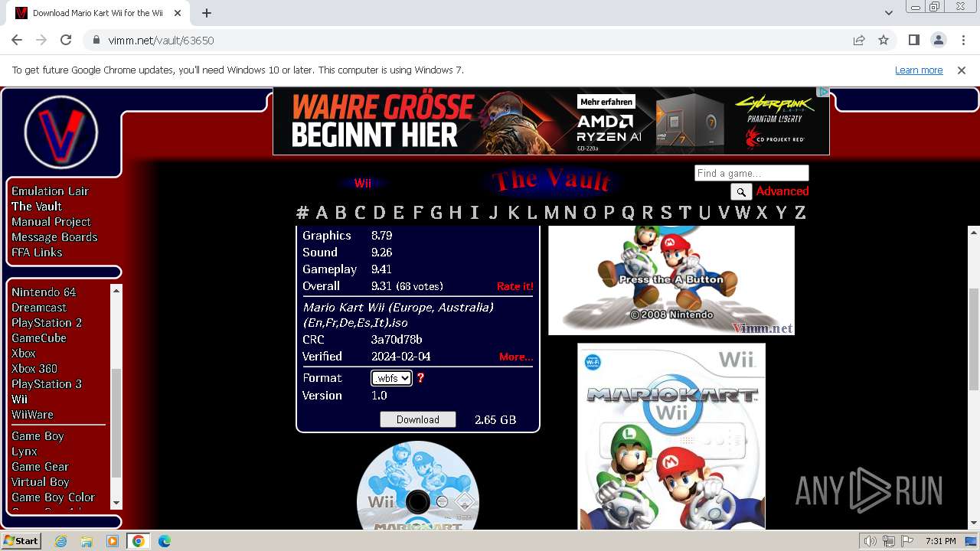Select PlayStation 3 system
The image size is (980, 551).
pyautogui.click(x=47, y=384)
